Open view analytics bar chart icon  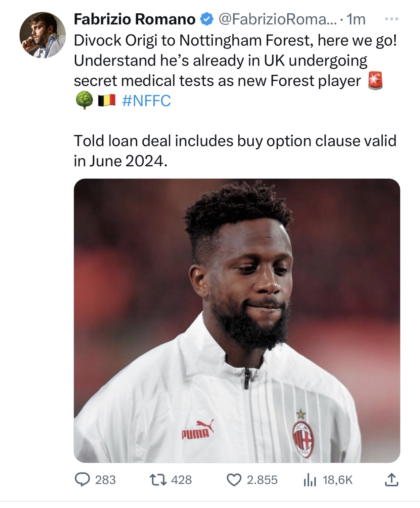click(x=309, y=480)
